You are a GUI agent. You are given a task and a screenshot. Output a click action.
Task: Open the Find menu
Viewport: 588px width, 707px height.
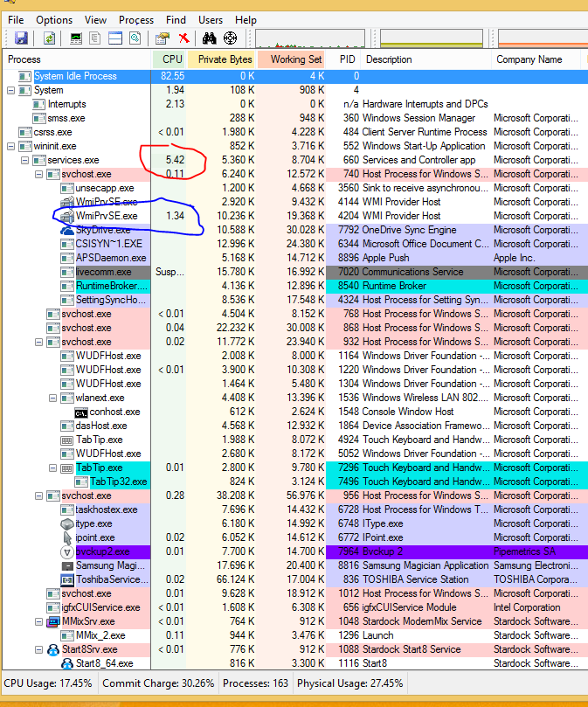tap(176, 20)
